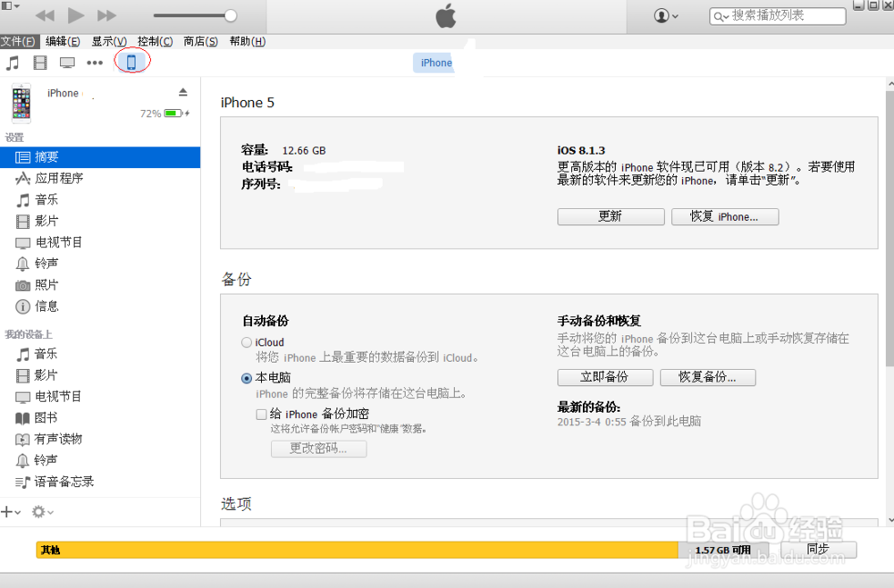
Task: Show more media types via ellipsis icon
Action: (x=95, y=63)
